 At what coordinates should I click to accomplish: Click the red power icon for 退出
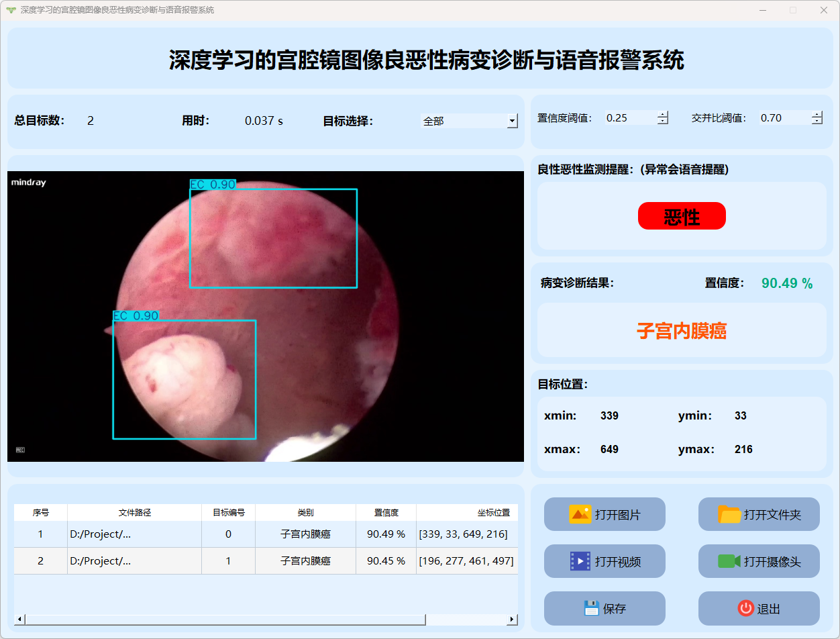pos(745,608)
